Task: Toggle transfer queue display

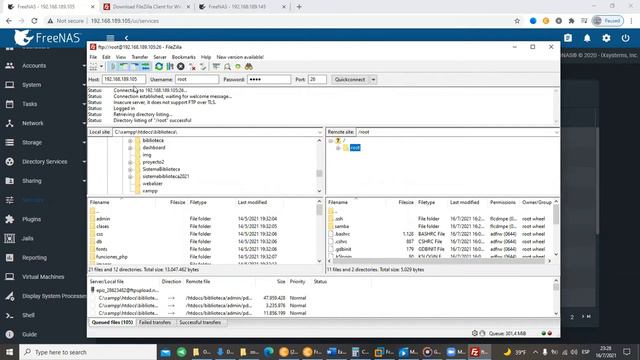Action: pos(145,67)
